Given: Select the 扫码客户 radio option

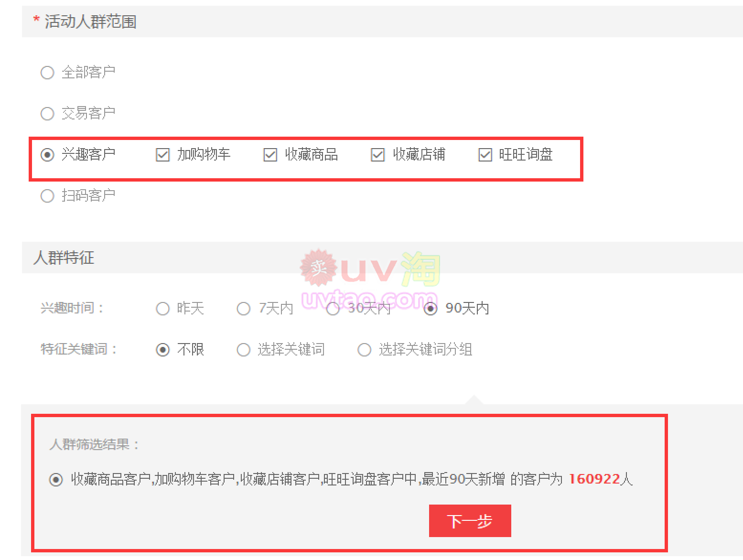Looking at the screenshot, I should coord(47,196).
